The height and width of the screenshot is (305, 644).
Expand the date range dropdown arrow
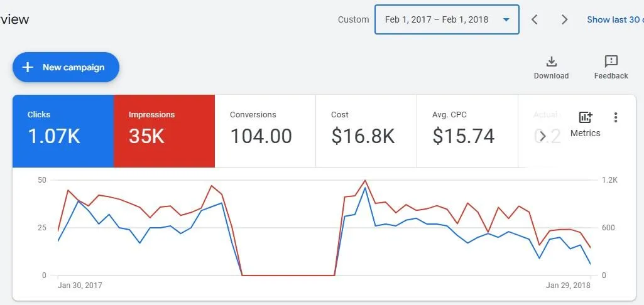pyautogui.click(x=506, y=19)
